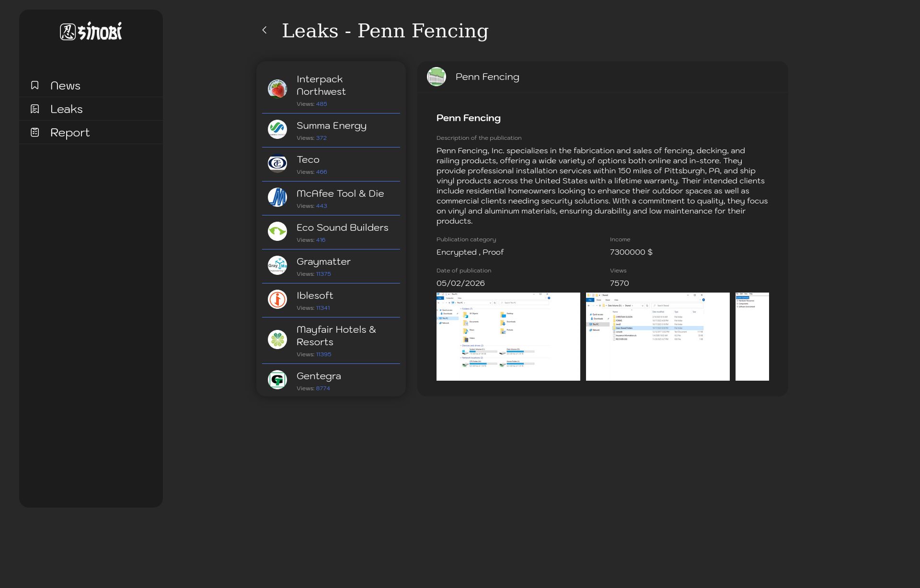Click the Teco company logo
The height and width of the screenshot is (588, 920).
pos(277,163)
